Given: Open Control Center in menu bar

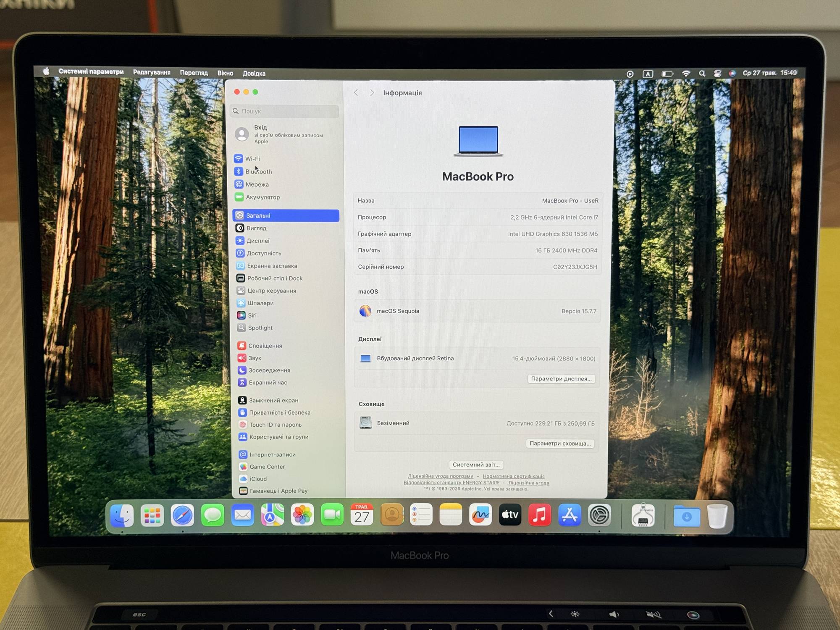Looking at the screenshot, I should point(717,73).
